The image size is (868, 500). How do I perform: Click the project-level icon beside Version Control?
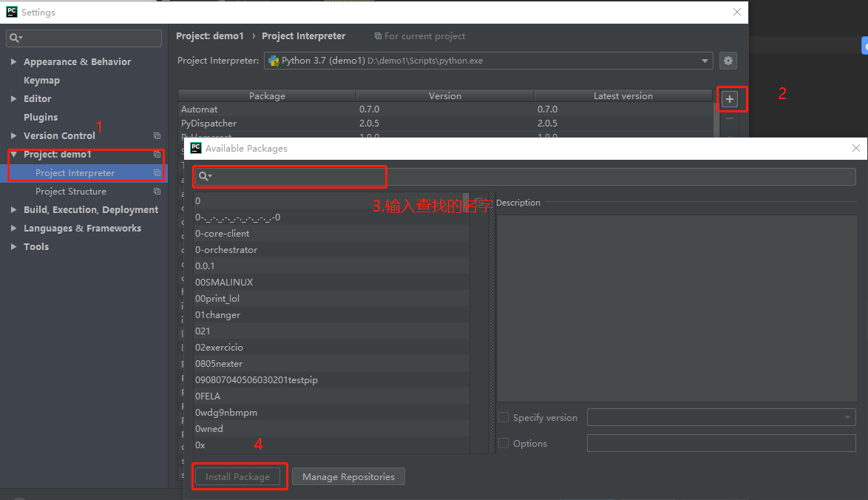157,135
